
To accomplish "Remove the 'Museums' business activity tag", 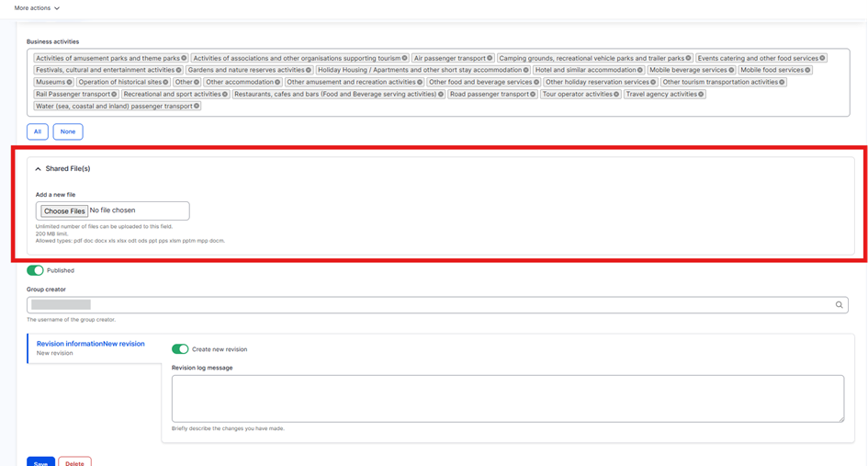I will pyautogui.click(x=70, y=82).
